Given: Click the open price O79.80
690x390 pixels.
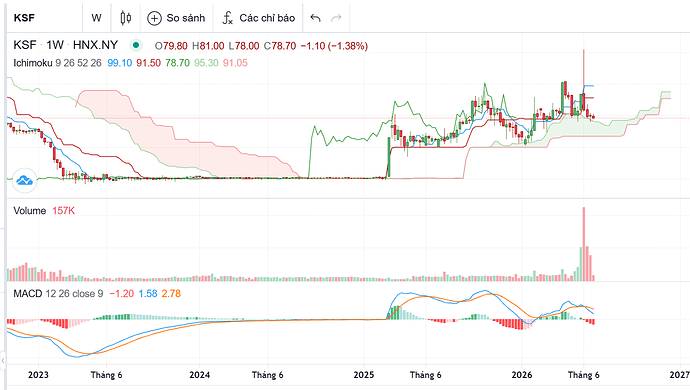Looking at the screenshot, I should click(171, 46).
